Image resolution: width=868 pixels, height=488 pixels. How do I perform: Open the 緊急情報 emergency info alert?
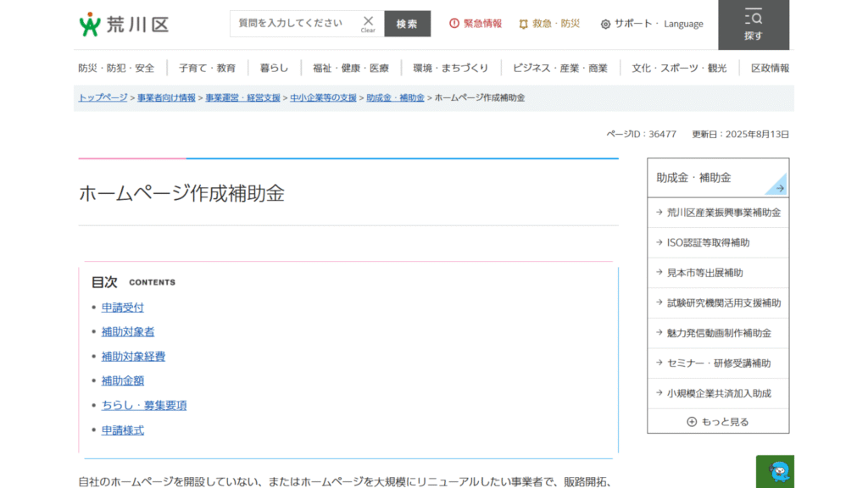tap(476, 24)
